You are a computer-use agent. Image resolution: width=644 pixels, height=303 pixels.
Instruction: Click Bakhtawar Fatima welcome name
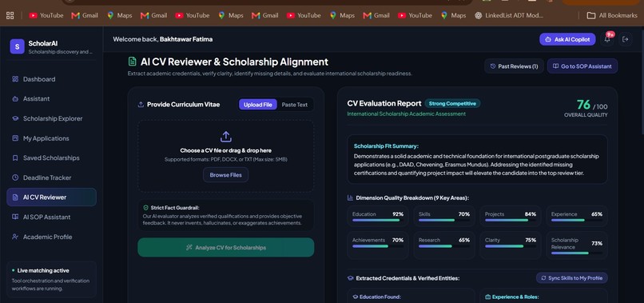[186, 39]
